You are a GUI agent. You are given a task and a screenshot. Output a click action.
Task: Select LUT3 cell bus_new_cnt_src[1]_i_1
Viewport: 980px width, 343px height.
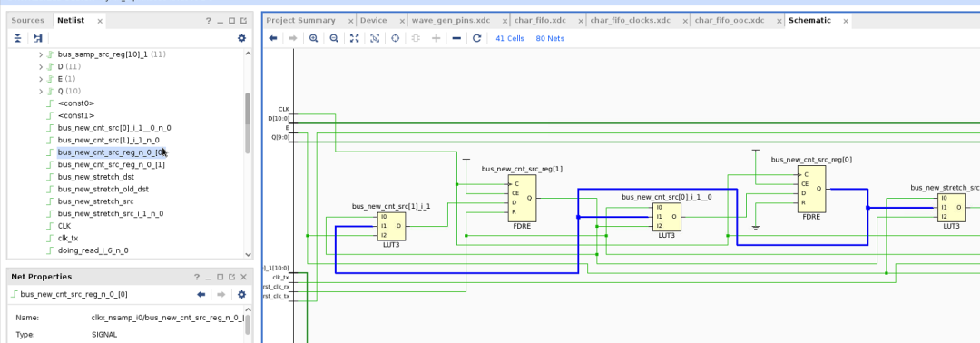[x=391, y=226]
